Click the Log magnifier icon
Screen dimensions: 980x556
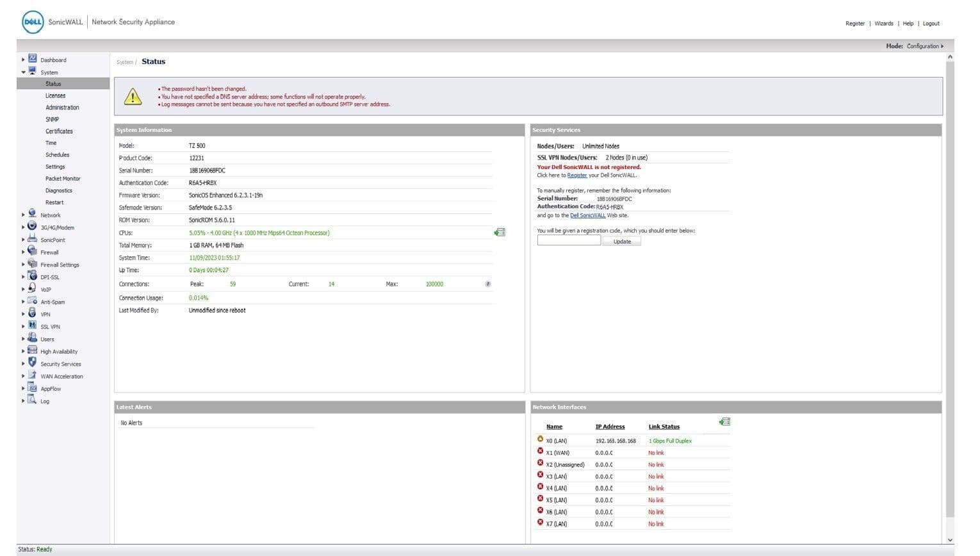(33, 400)
